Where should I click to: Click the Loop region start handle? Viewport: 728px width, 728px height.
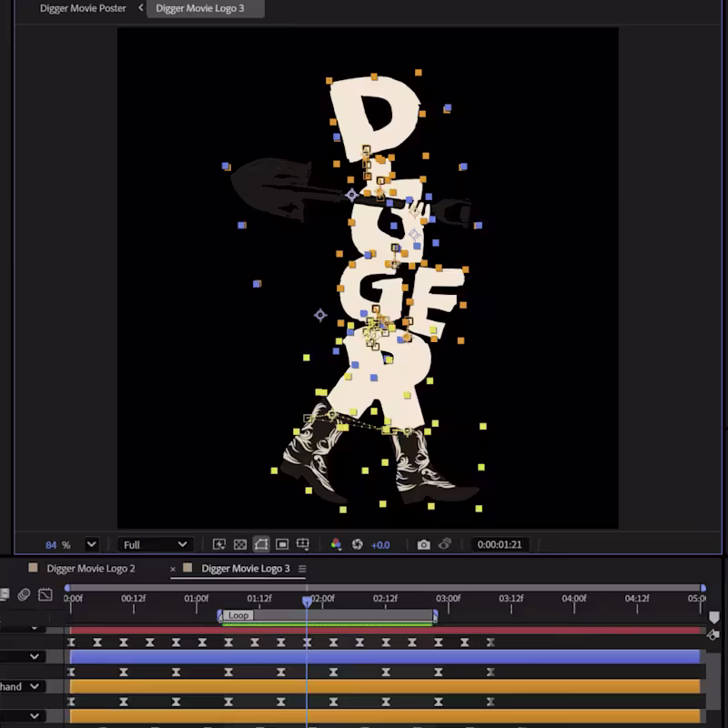pyautogui.click(x=219, y=616)
